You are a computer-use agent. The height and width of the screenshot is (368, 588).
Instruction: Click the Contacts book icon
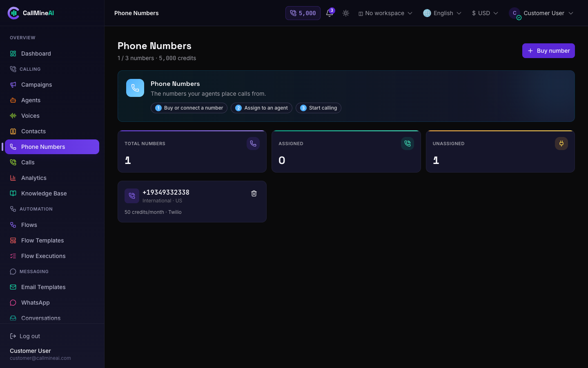[x=13, y=131]
